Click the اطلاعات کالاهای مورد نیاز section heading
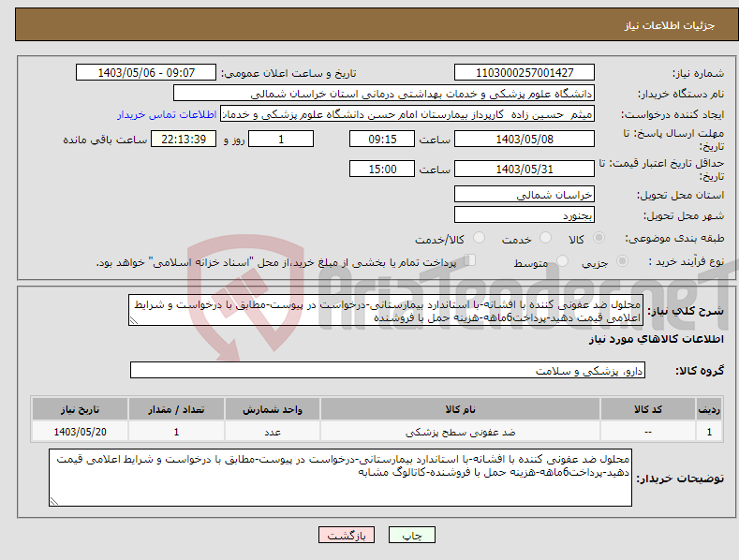This screenshot has height=560, width=739. tap(656, 339)
